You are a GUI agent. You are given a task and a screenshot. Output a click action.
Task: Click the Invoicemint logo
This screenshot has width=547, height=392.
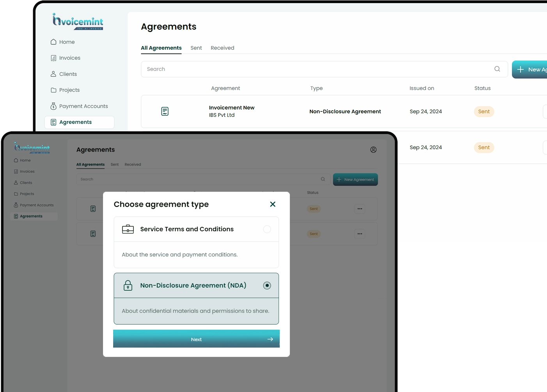pyautogui.click(x=77, y=21)
